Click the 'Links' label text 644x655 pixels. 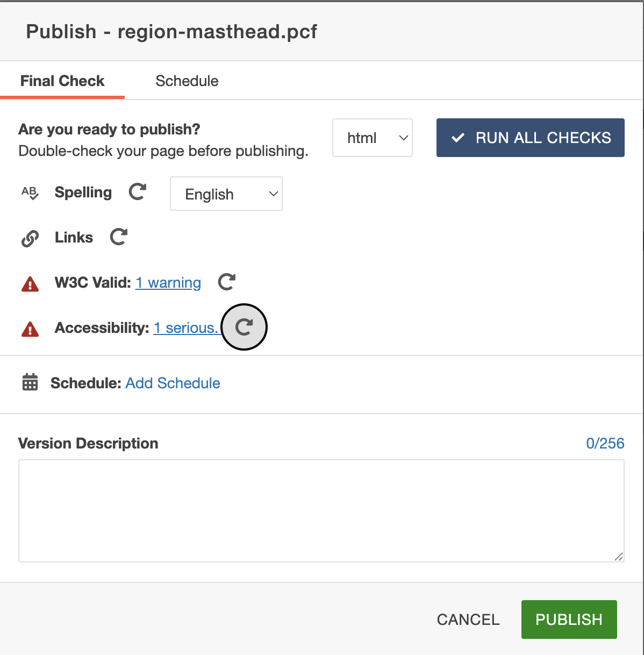tap(74, 237)
